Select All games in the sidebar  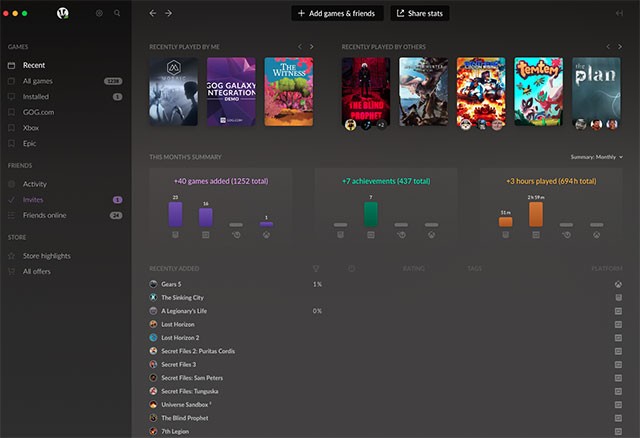[x=38, y=81]
